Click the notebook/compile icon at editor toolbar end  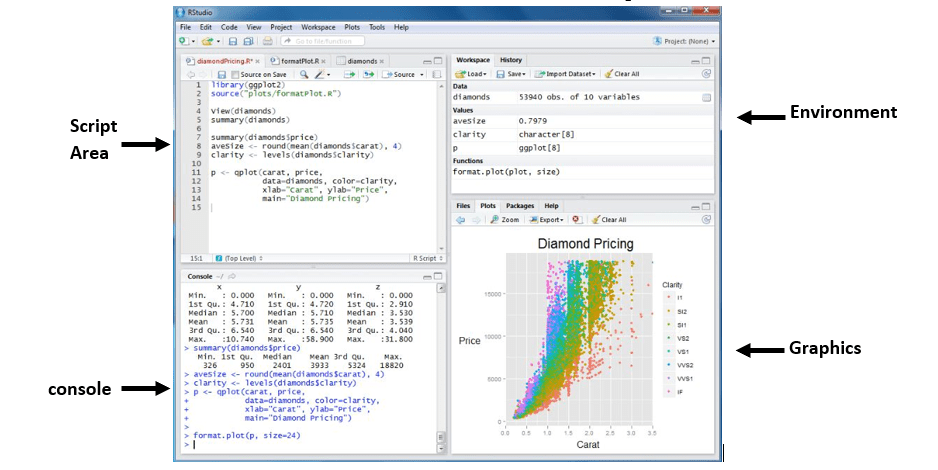(x=437, y=74)
